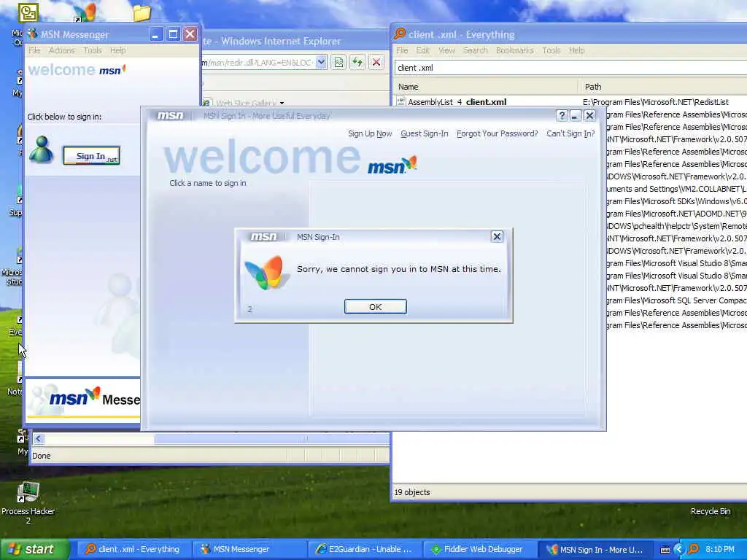Screen dimensions: 747x560
Task: Open File menu in MSN Messenger
Action: coord(34,50)
